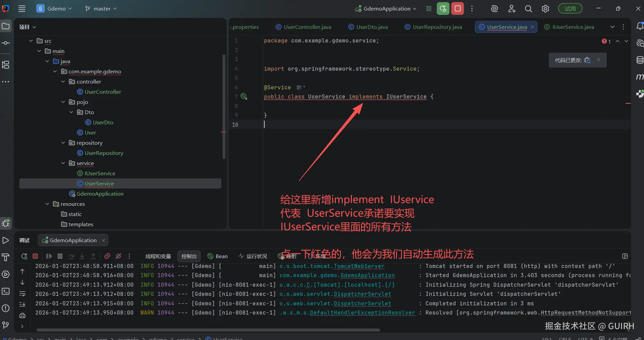
Task: Toggle mute breakpoints
Action: click(118, 256)
